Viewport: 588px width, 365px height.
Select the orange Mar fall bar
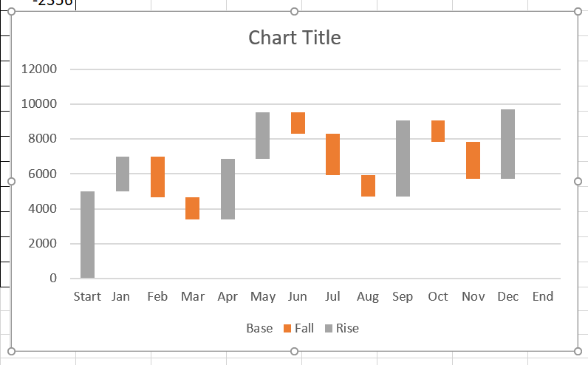click(x=192, y=208)
